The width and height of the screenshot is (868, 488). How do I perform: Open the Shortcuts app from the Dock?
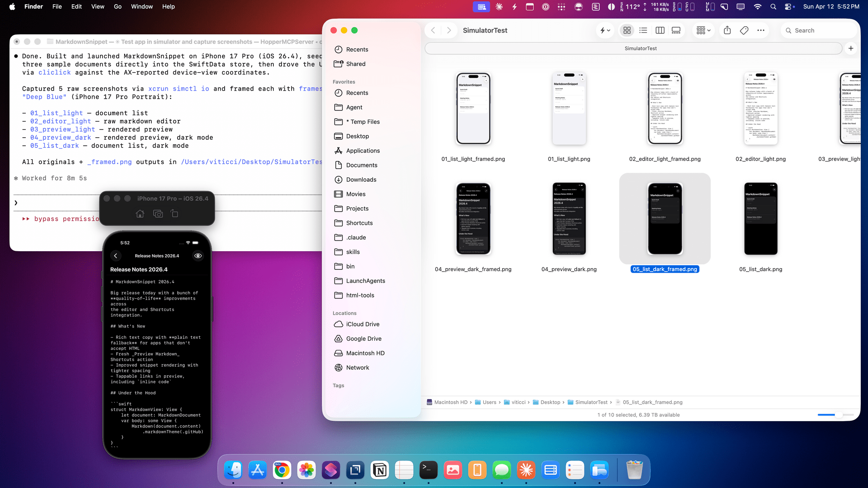(331, 470)
